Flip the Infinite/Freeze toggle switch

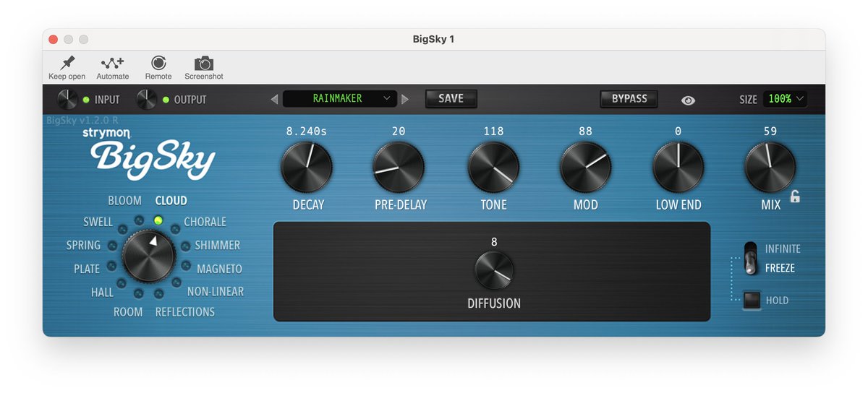pos(752,259)
